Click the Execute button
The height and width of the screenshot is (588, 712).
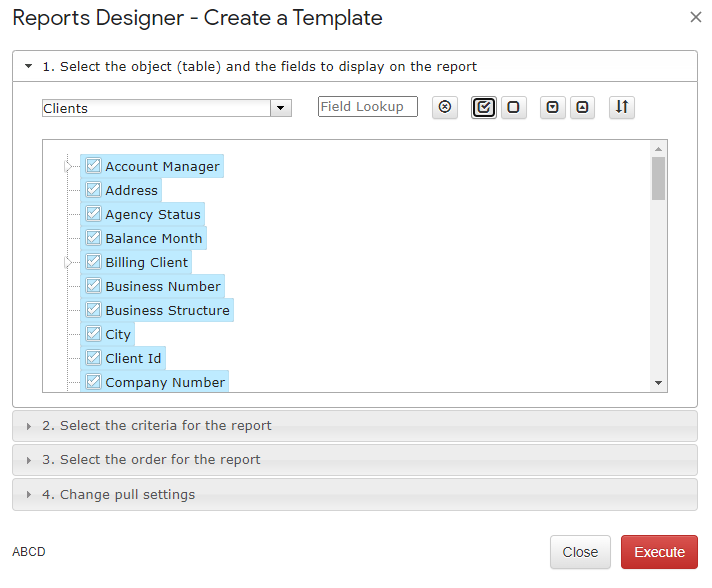659,552
